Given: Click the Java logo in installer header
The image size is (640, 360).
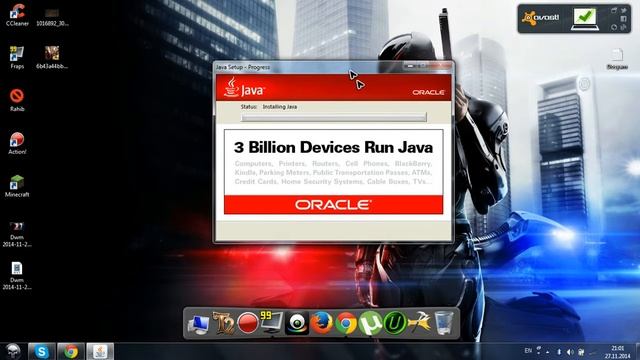Looking at the screenshot, I should point(244,87).
